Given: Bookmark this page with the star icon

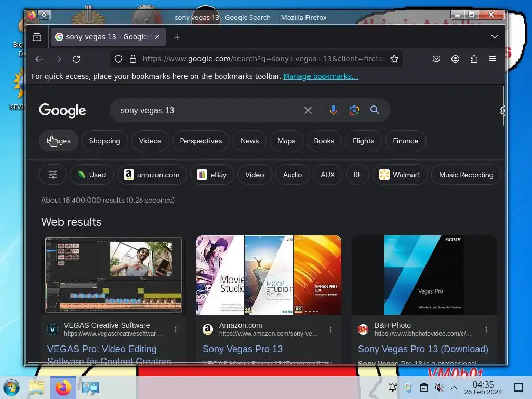Looking at the screenshot, I should click(x=394, y=59).
